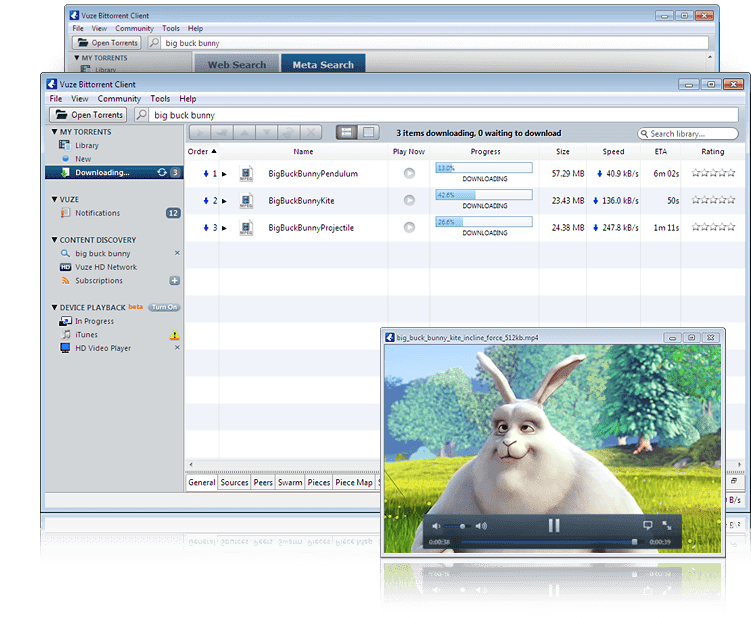
Task: Open Vuze HD Network
Action: [106, 267]
